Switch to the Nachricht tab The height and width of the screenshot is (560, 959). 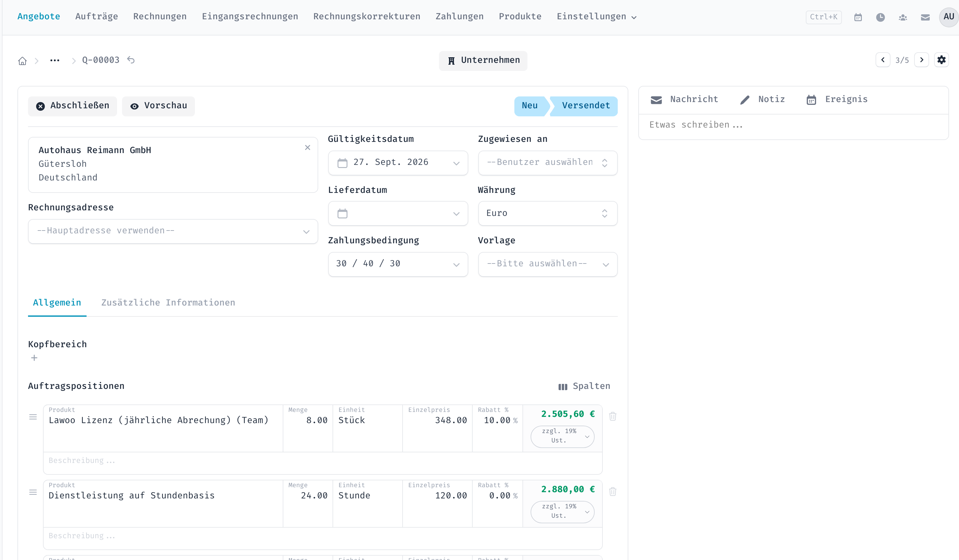click(684, 99)
